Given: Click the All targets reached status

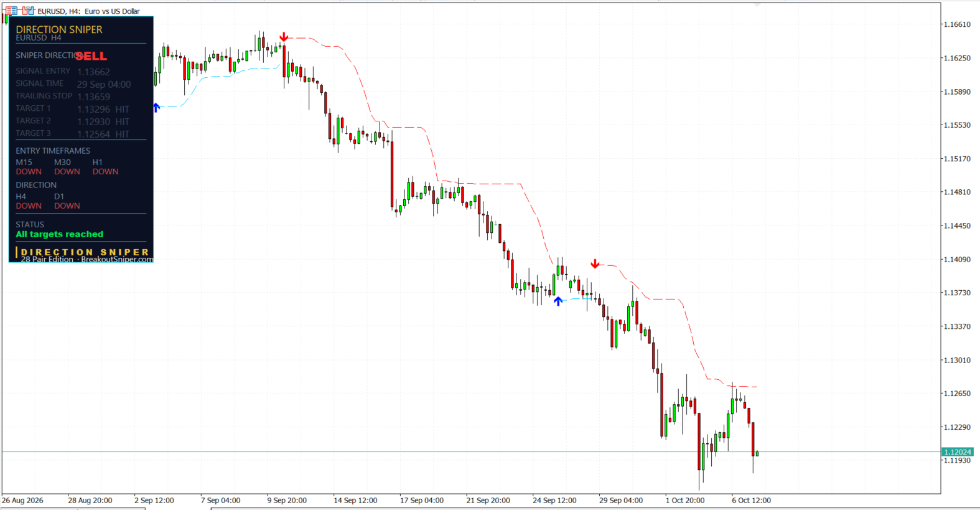Looking at the screenshot, I should click(60, 234).
